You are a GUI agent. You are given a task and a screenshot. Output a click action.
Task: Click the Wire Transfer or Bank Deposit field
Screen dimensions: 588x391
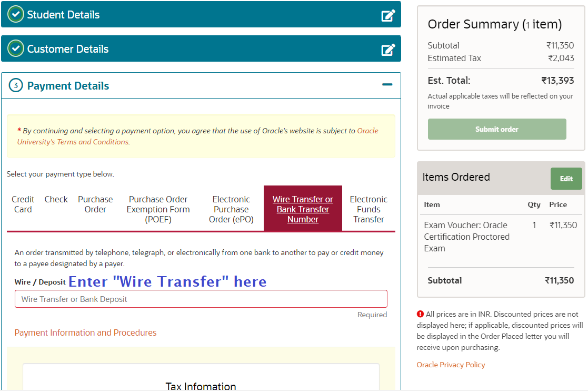(201, 299)
